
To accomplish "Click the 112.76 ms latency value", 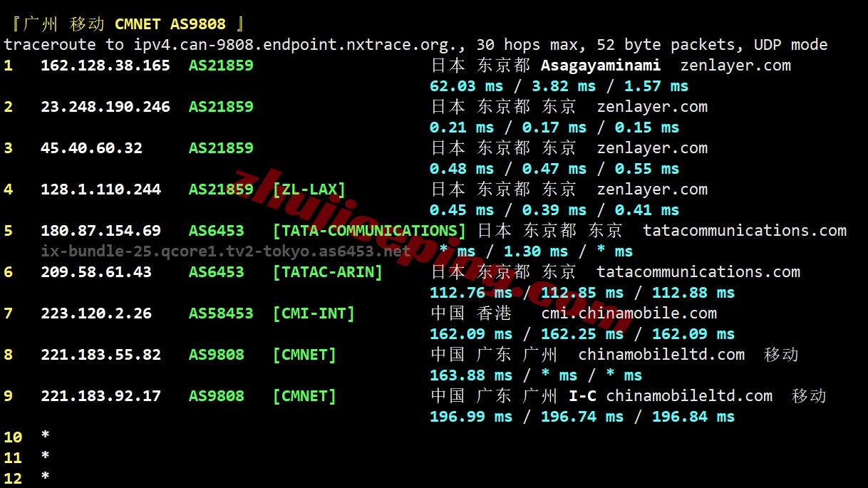I will click(471, 293).
